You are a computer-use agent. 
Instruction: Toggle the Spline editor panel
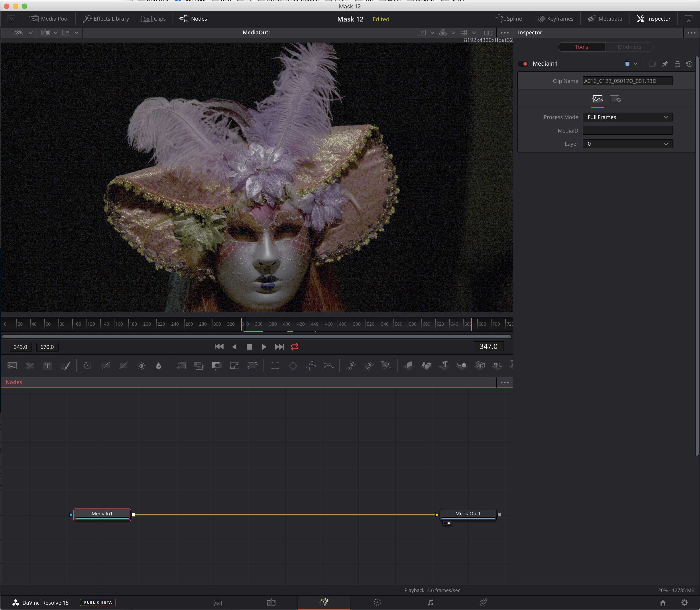coord(509,19)
